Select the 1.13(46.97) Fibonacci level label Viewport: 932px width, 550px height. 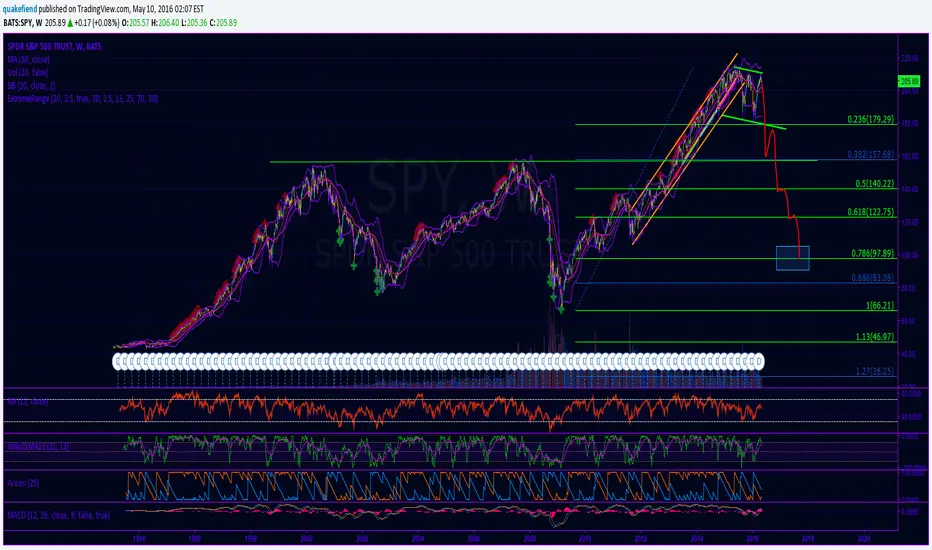click(x=875, y=337)
